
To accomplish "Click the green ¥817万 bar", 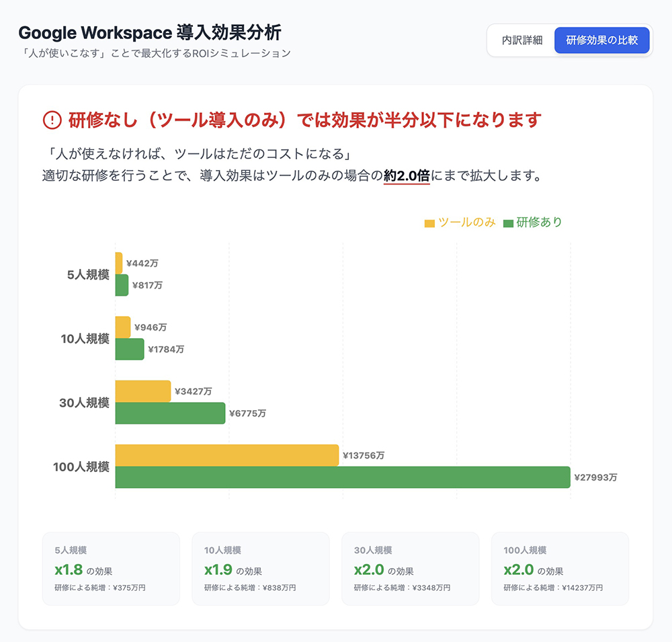I will coord(122,285).
